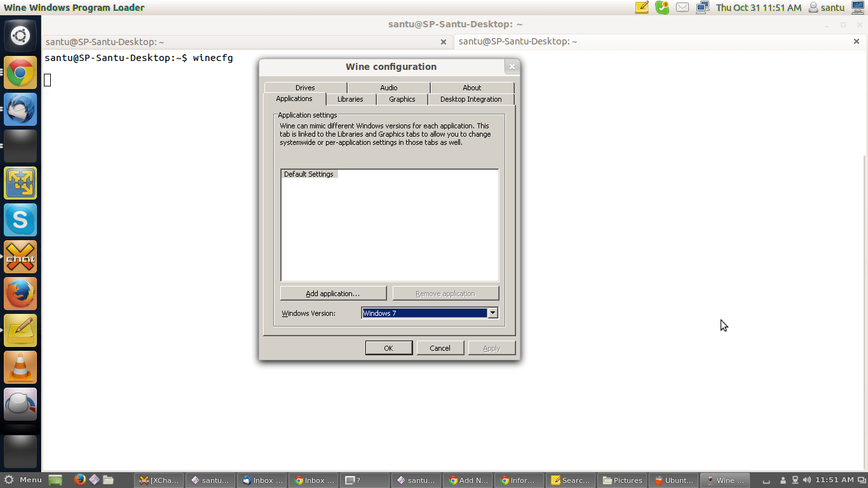The height and width of the screenshot is (488, 868).
Task: Click the Add application button
Action: pyautogui.click(x=333, y=294)
